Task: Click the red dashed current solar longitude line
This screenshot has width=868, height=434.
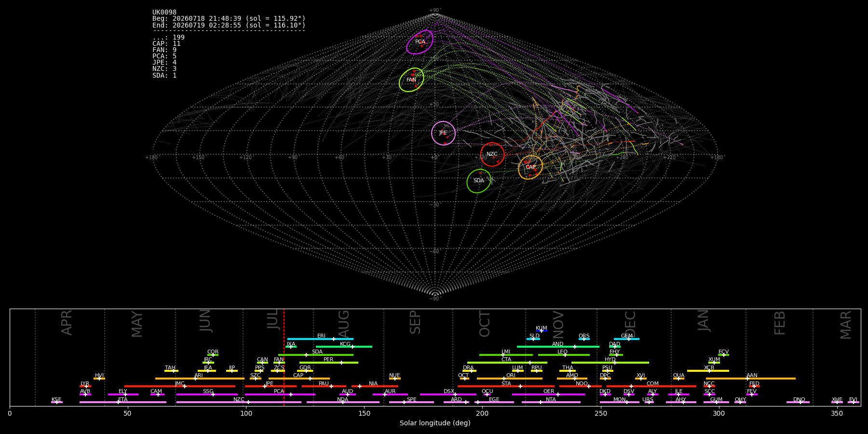Action: click(284, 357)
